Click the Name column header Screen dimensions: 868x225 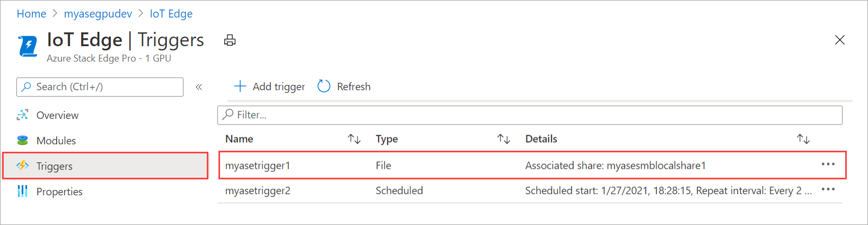pyautogui.click(x=239, y=139)
